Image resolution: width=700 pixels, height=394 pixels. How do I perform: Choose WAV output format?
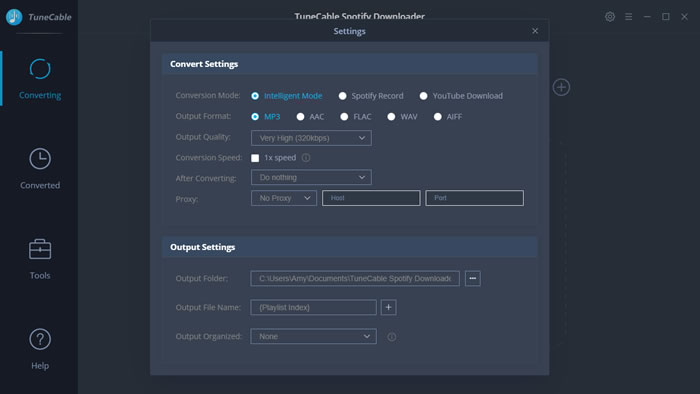tap(391, 116)
